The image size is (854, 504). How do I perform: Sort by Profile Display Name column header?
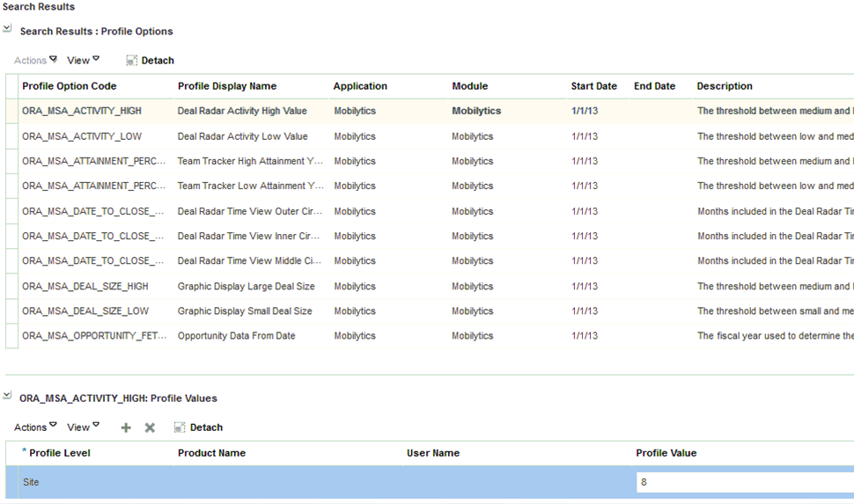pyautogui.click(x=227, y=86)
